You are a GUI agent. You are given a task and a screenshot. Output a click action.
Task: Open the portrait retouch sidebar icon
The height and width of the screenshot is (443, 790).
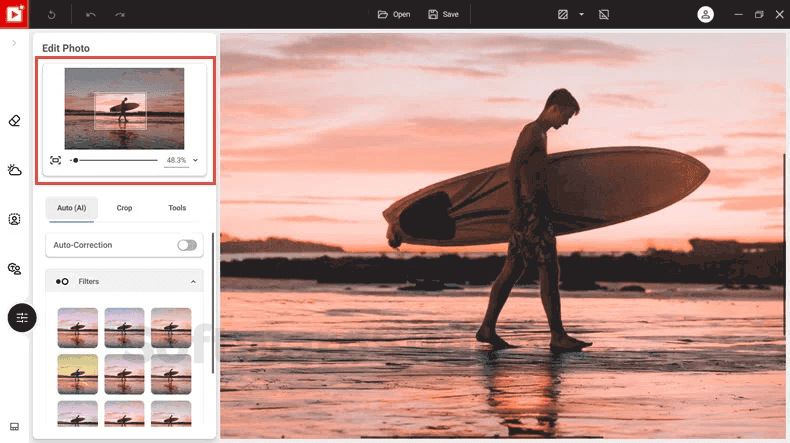click(14, 219)
